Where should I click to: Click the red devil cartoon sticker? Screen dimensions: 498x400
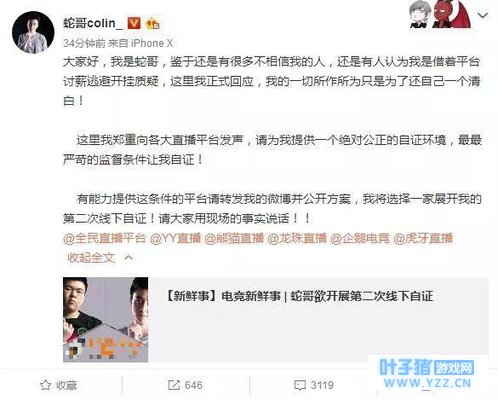[451, 14]
